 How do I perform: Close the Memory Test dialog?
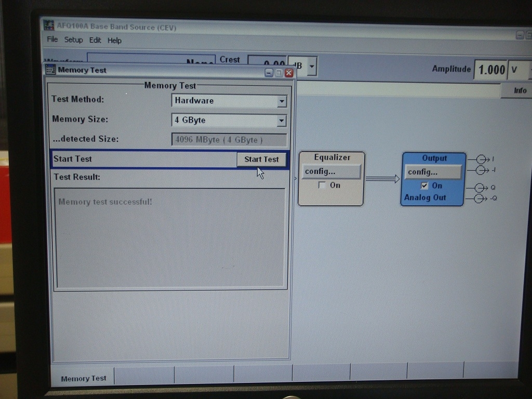289,73
